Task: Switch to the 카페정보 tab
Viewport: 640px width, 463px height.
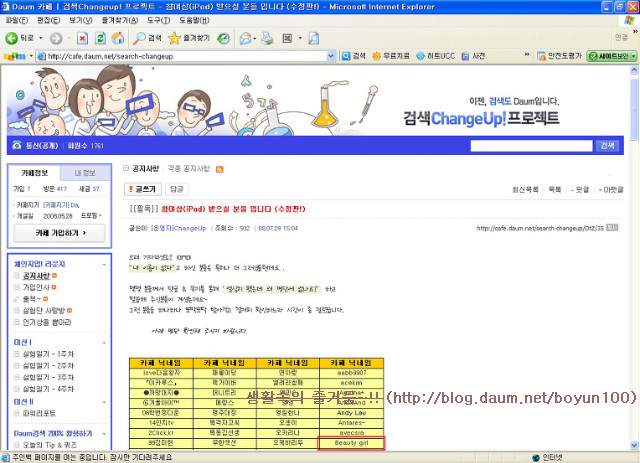Action: (34, 173)
